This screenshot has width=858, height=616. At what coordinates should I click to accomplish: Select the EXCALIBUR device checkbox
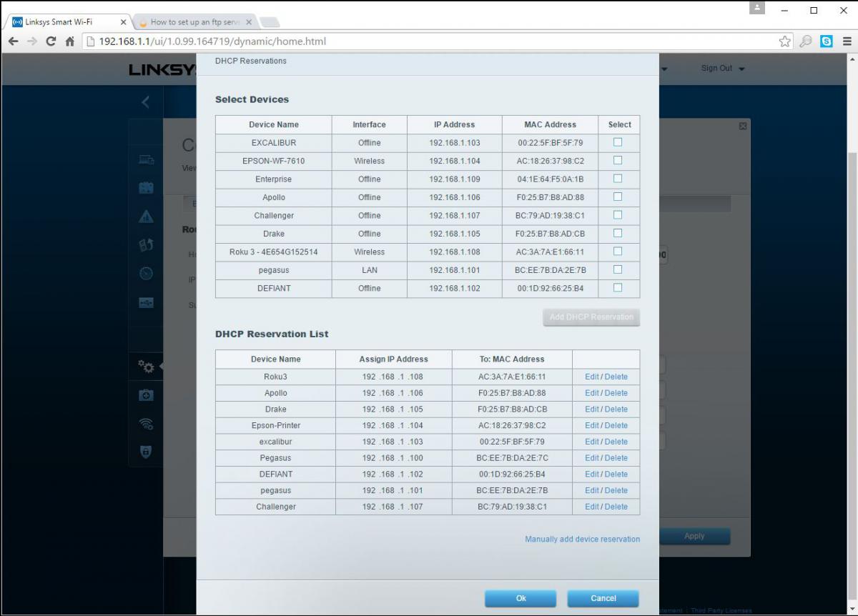click(618, 141)
